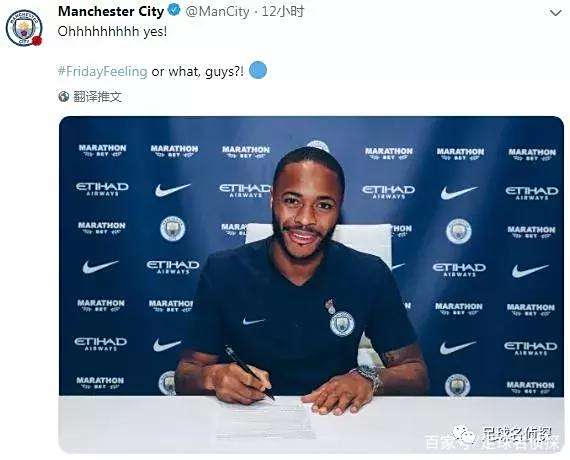Click the blue circle emoji

point(258,70)
